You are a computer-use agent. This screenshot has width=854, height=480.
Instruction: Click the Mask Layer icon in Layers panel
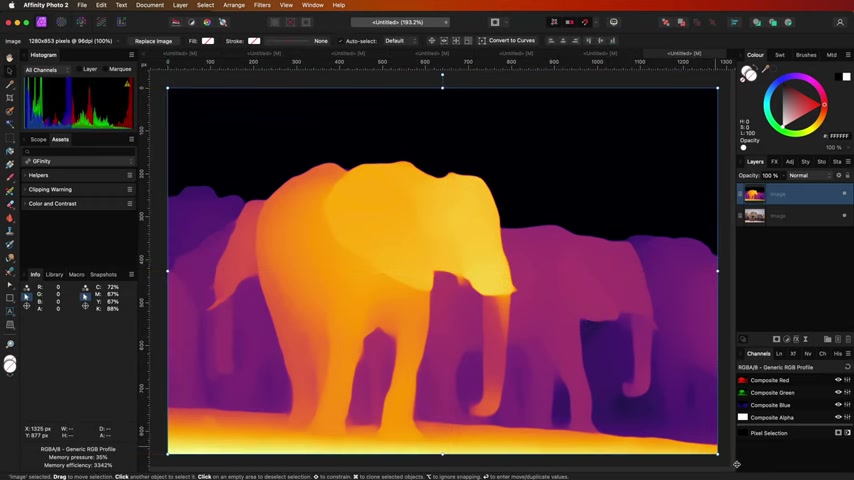click(776, 339)
